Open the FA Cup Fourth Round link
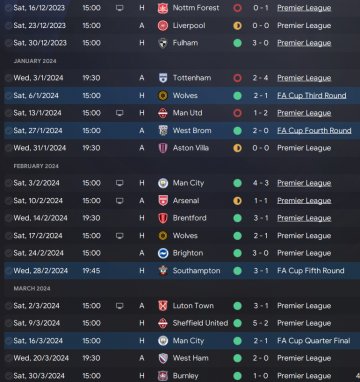This screenshot has width=360, height=382. click(x=314, y=131)
